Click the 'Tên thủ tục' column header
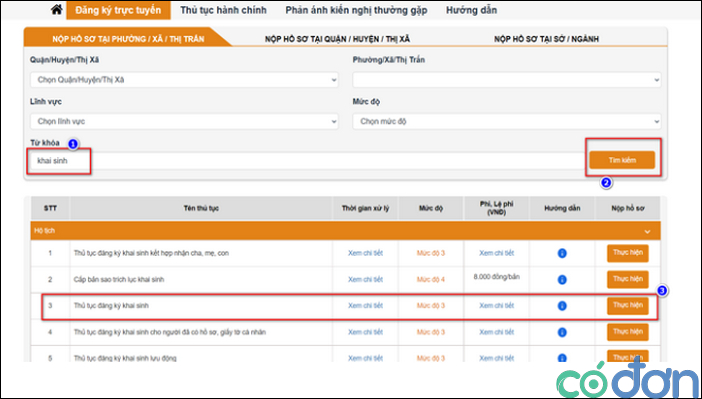 [201, 208]
